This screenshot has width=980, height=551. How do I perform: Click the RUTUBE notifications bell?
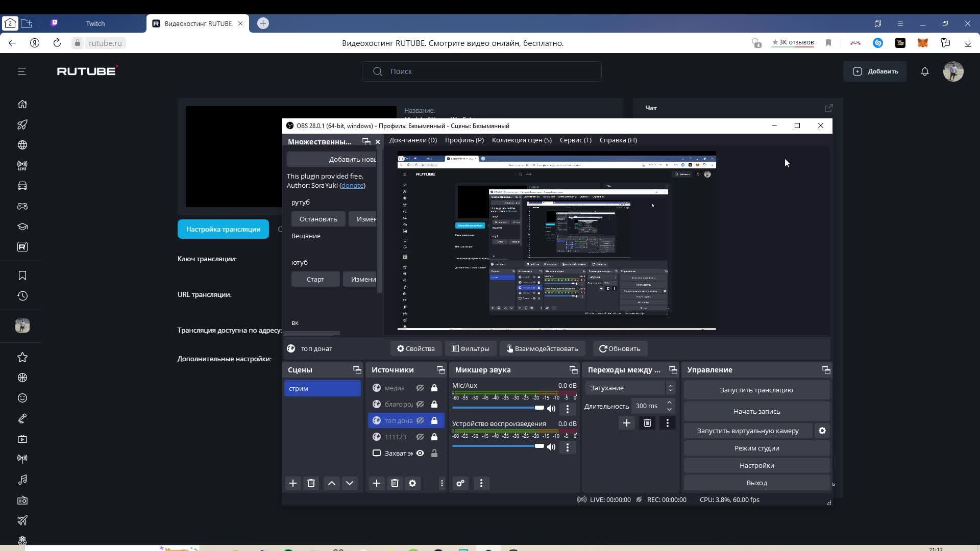[924, 71]
